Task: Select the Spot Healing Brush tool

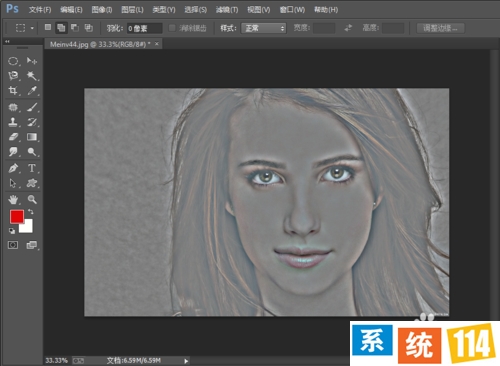Action: [13, 107]
